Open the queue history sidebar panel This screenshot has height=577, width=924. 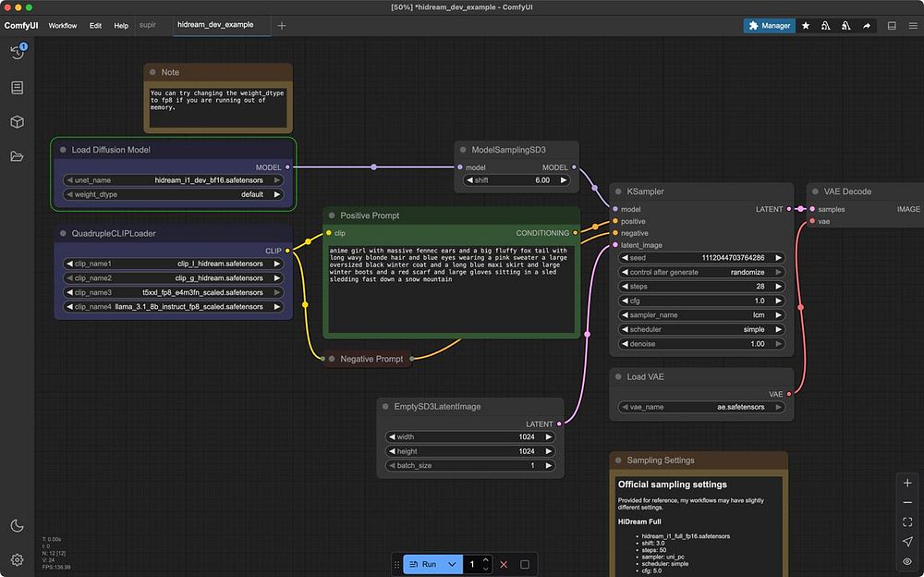[x=17, y=53]
